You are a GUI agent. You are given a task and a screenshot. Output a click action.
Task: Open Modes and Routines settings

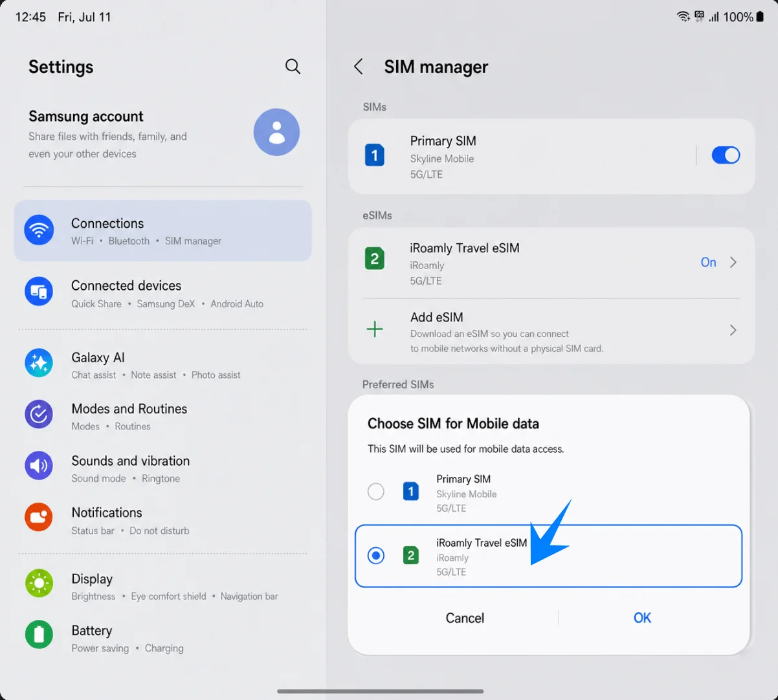point(162,417)
